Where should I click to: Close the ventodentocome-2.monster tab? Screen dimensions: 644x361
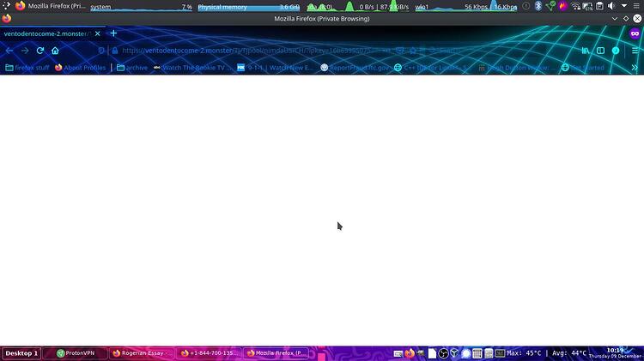[97, 33]
